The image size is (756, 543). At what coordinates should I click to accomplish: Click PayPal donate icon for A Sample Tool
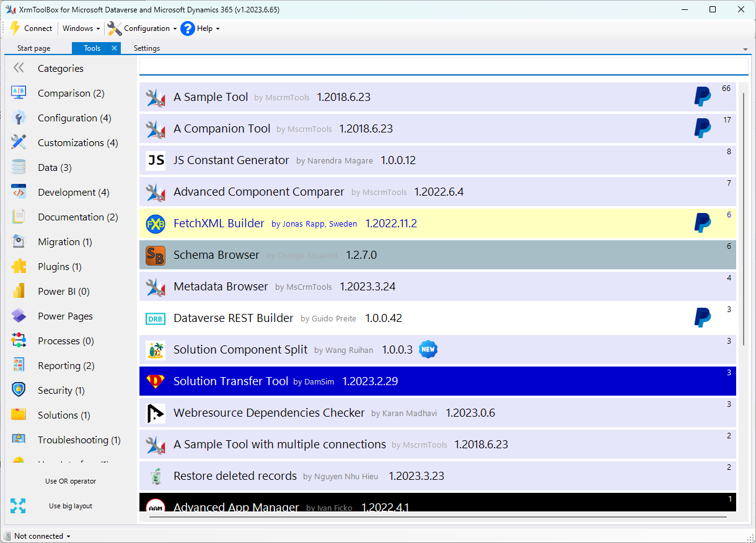click(x=702, y=97)
